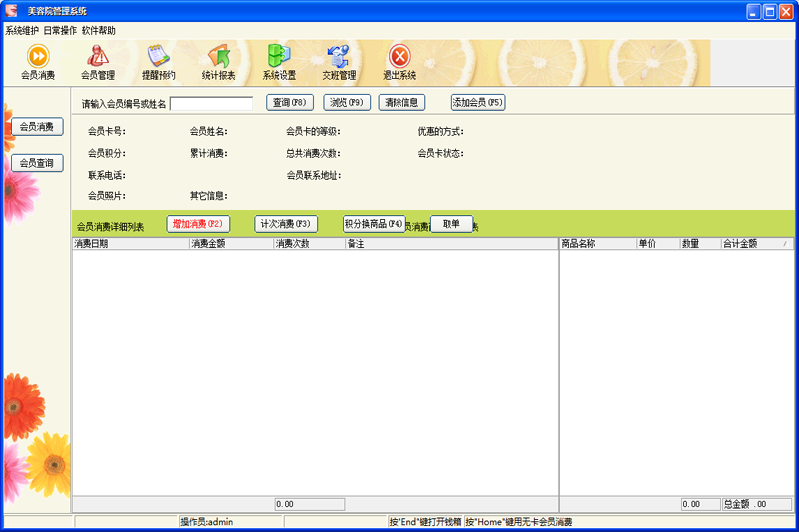Image resolution: width=799 pixels, height=532 pixels.
Task: Click the 会员卡号 label
Action: click(107, 132)
